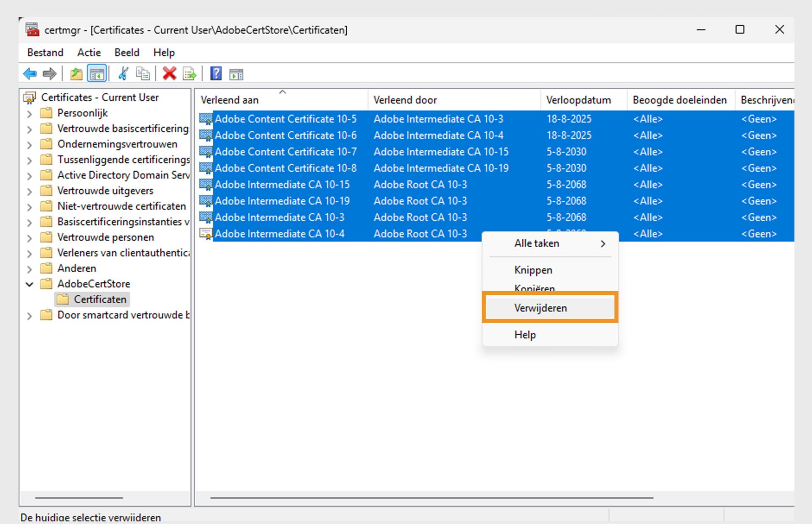The image size is (812, 524).
Task: Open the Alle taken submenu
Action: coord(550,243)
